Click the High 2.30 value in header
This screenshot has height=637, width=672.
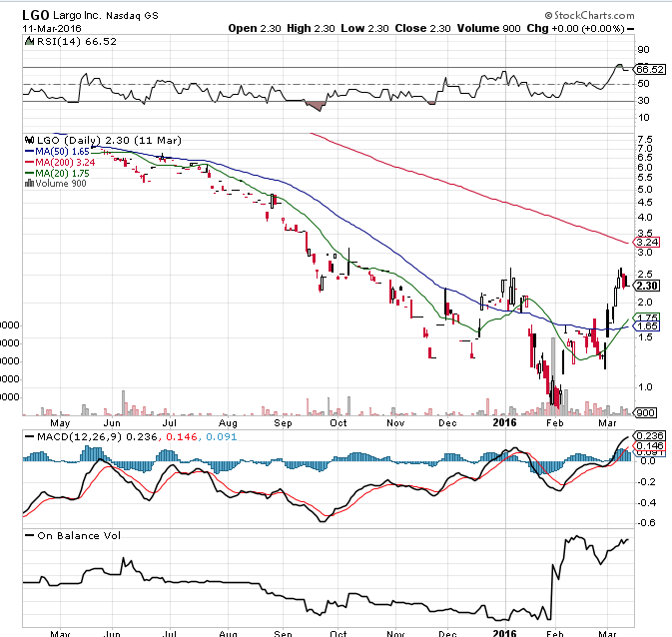pyautogui.click(x=311, y=28)
